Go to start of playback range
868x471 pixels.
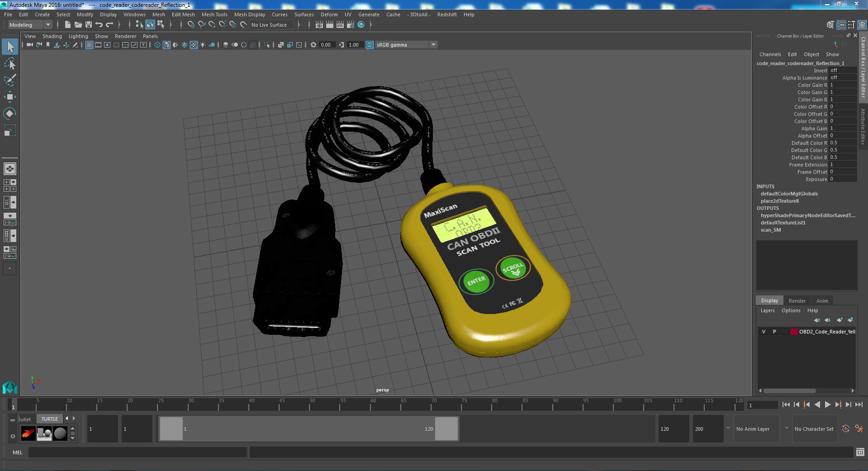(786, 404)
